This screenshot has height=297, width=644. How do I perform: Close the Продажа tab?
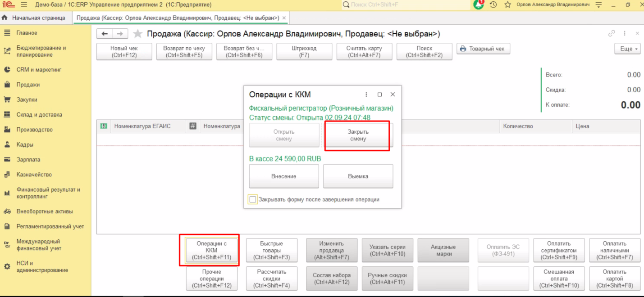coord(284,18)
